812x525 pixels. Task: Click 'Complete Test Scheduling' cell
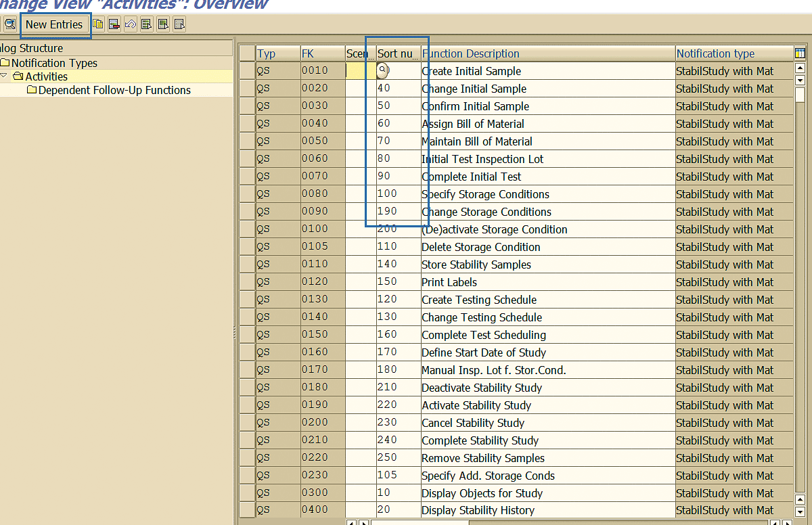tap(548, 335)
